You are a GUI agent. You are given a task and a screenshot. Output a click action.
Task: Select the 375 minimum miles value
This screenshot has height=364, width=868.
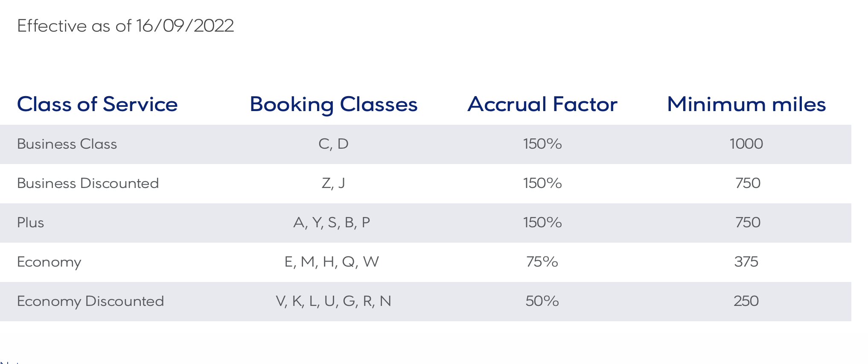pos(746,262)
